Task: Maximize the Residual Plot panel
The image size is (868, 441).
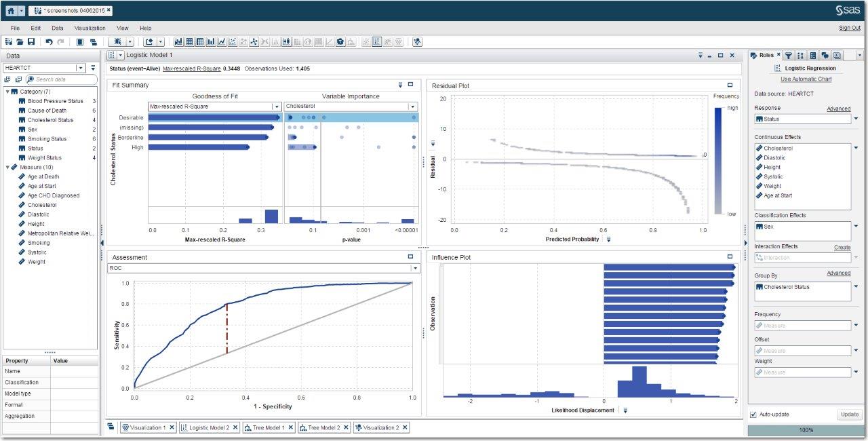Action: click(x=730, y=85)
